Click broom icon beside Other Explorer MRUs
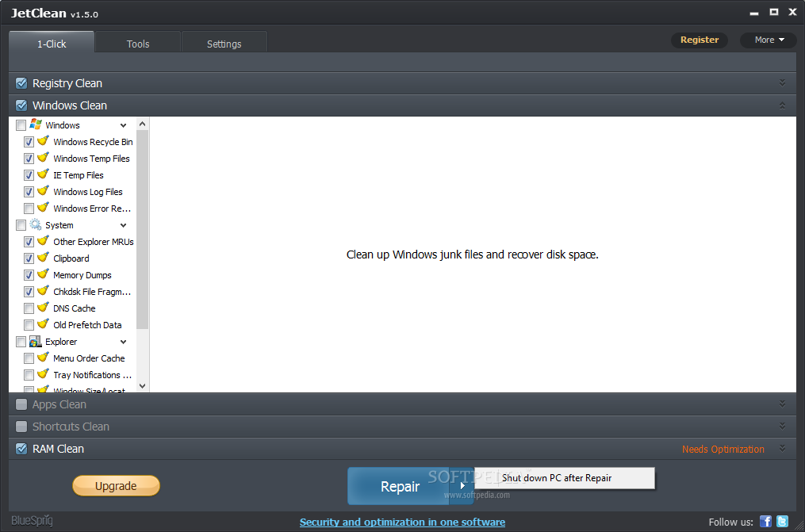The width and height of the screenshot is (805, 532). (43, 240)
